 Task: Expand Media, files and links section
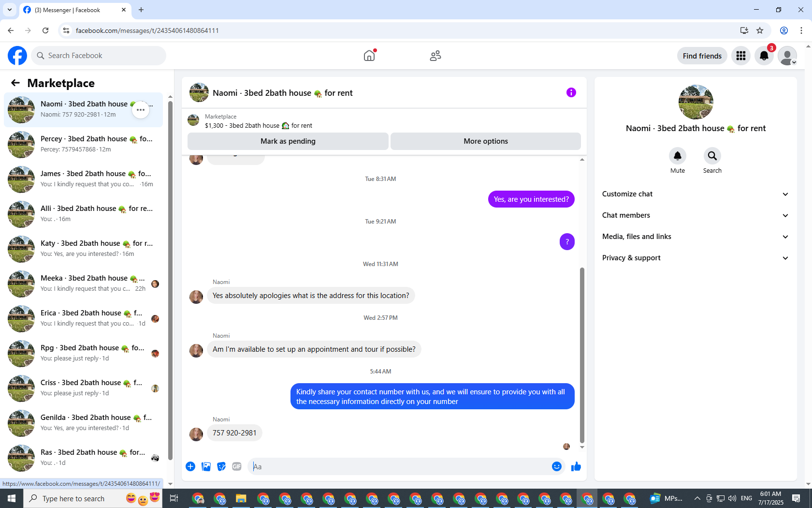pyautogui.click(x=696, y=237)
